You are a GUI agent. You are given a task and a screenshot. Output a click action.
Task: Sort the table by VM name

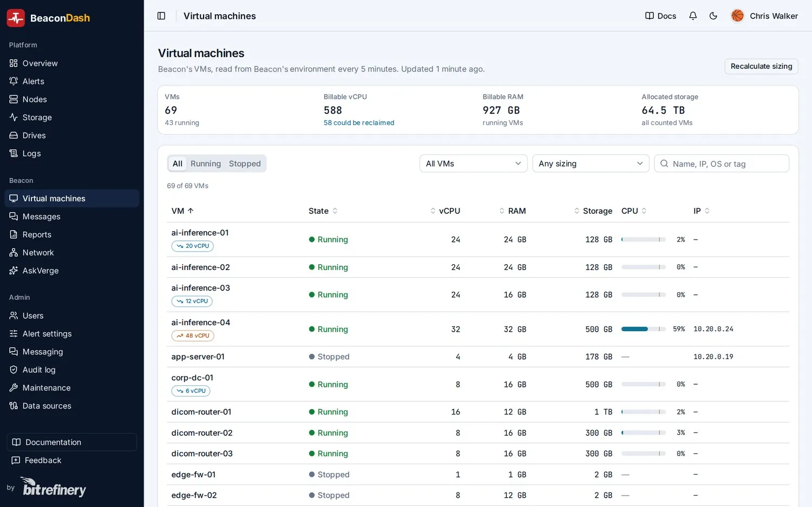182,211
